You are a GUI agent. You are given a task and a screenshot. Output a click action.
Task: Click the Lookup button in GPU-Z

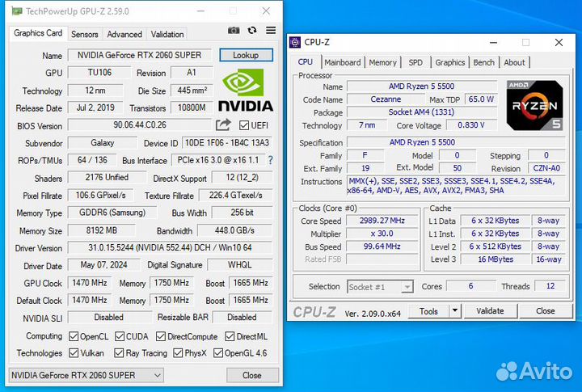(246, 55)
